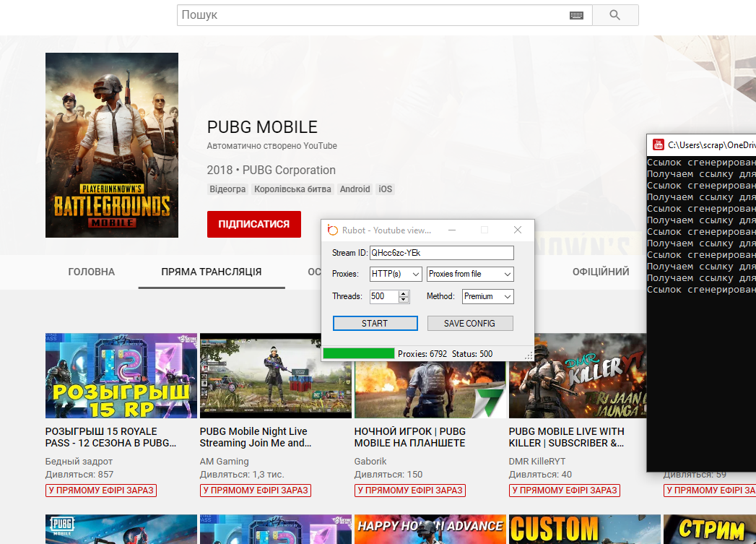Close the Rubot window
756x544 pixels.
pos(517,230)
